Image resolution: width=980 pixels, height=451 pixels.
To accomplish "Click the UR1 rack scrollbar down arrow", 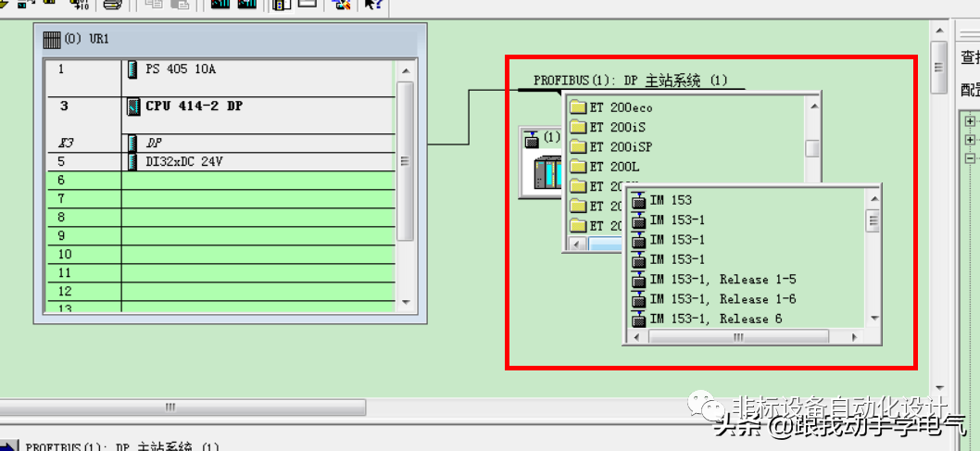I will tap(406, 302).
